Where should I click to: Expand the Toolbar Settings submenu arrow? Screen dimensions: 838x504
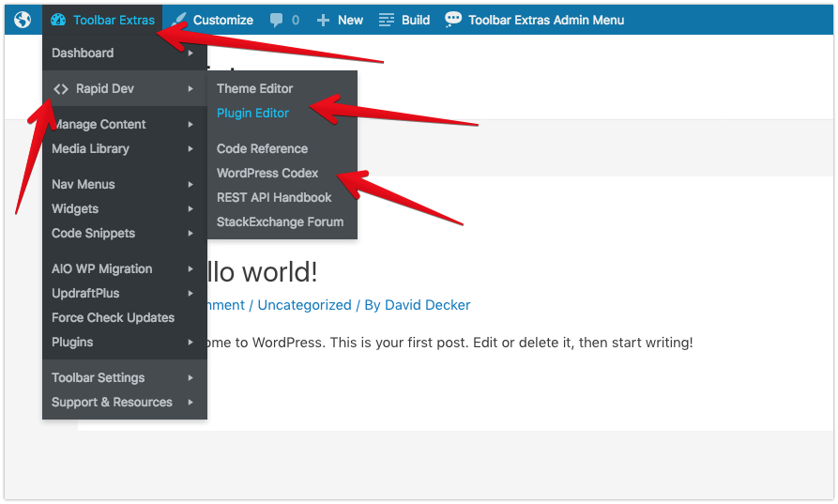(190, 378)
